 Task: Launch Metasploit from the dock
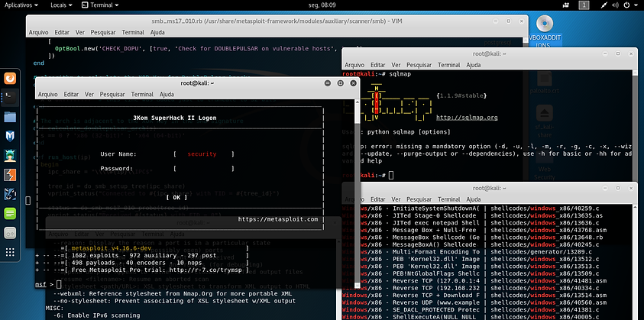pos(10,136)
